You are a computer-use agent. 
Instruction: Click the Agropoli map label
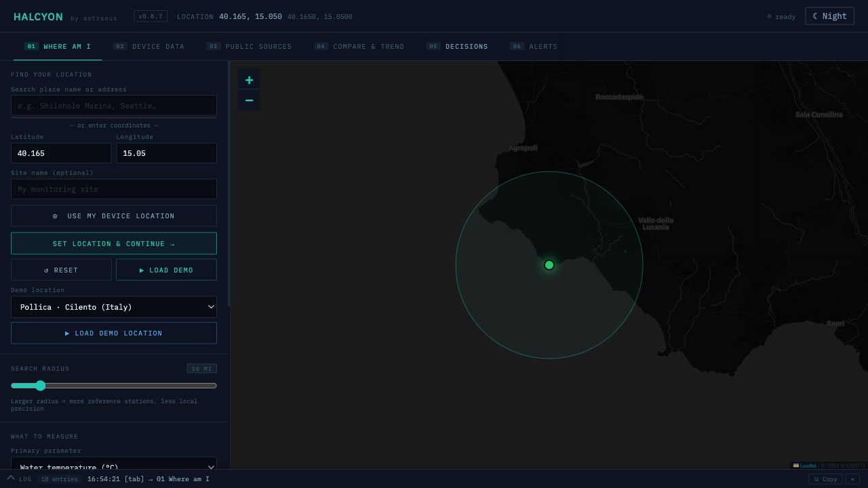tap(523, 148)
